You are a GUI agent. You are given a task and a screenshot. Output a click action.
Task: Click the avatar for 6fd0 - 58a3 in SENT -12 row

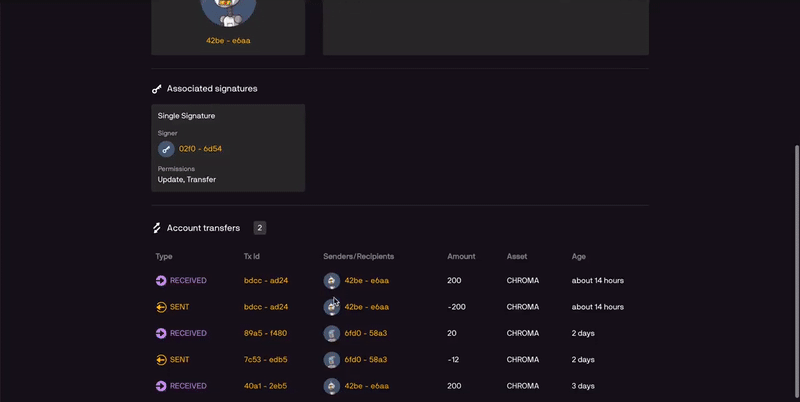pyautogui.click(x=331, y=359)
